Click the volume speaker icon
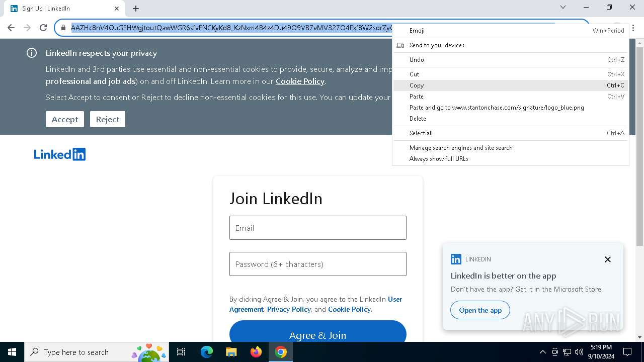Viewport: 644px width, 362px height. (x=579, y=352)
